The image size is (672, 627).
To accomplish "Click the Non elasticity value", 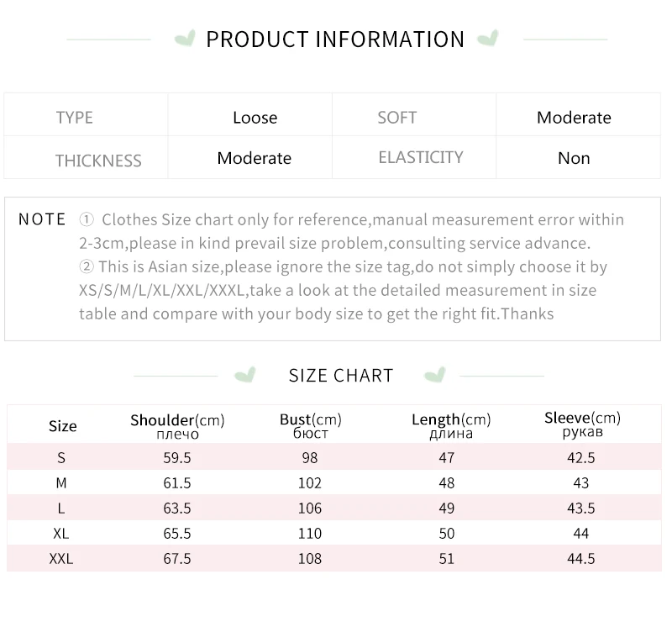I will tap(574, 158).
